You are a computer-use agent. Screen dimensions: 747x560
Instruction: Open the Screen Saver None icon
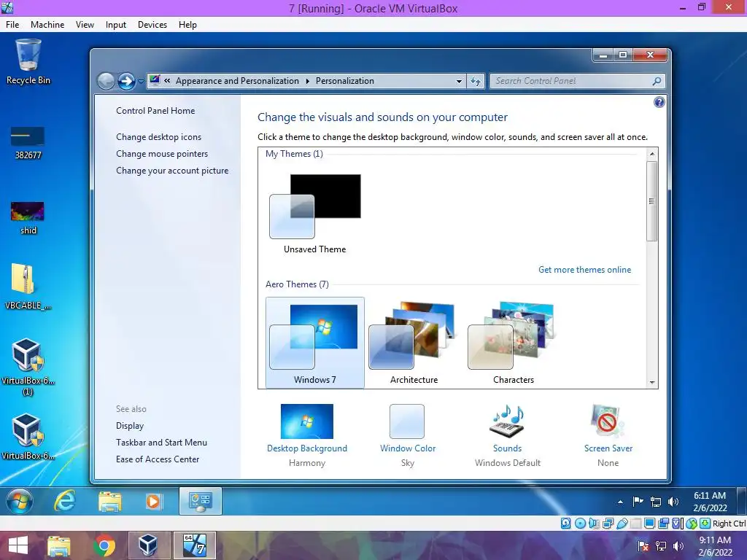pyautogui.click(x=608, y=421)
